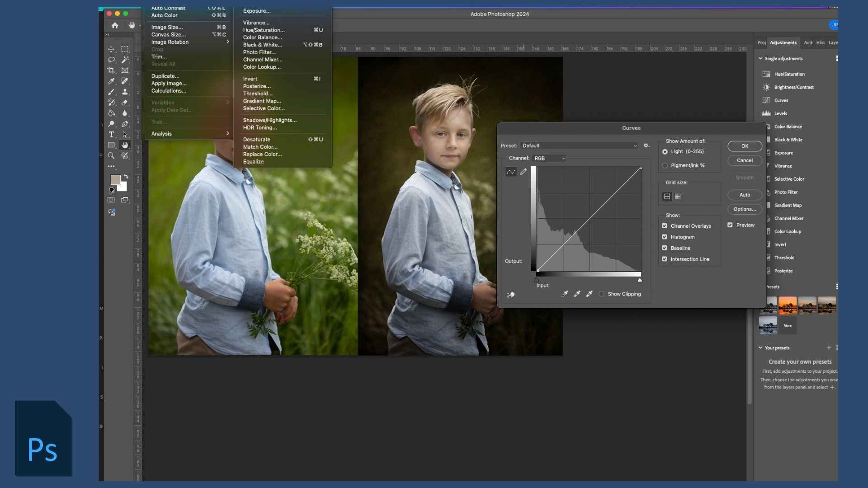Switch to the Adjustments panel tab
The image size is (868, 488).
[x=783, y=43]
